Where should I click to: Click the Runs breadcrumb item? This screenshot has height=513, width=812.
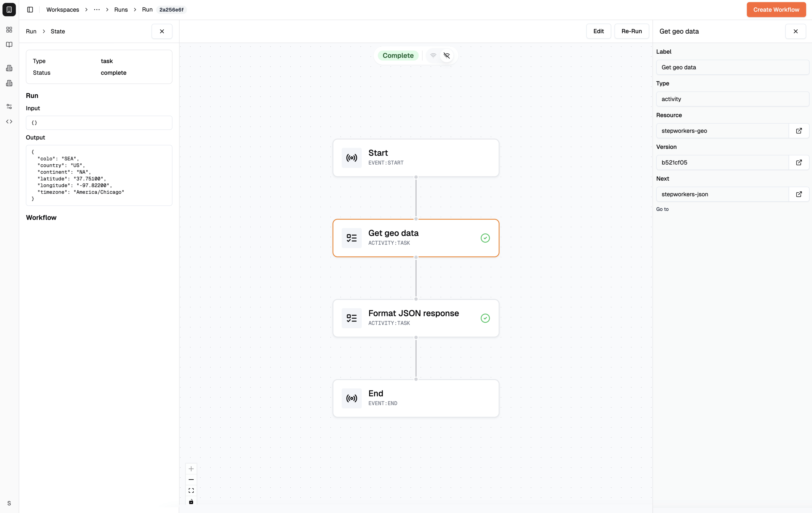(x=121, y=9)
